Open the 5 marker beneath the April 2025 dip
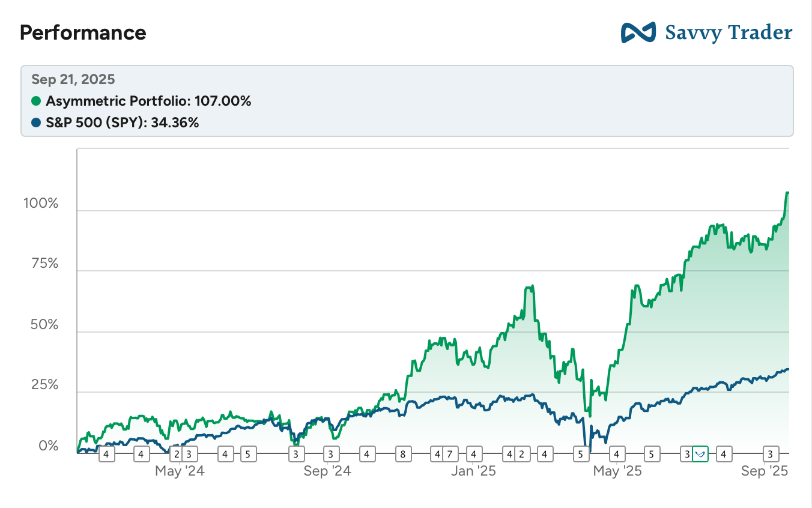Image resolution: width=812 pixels, height=508 pixels. [x=580, y=454]
